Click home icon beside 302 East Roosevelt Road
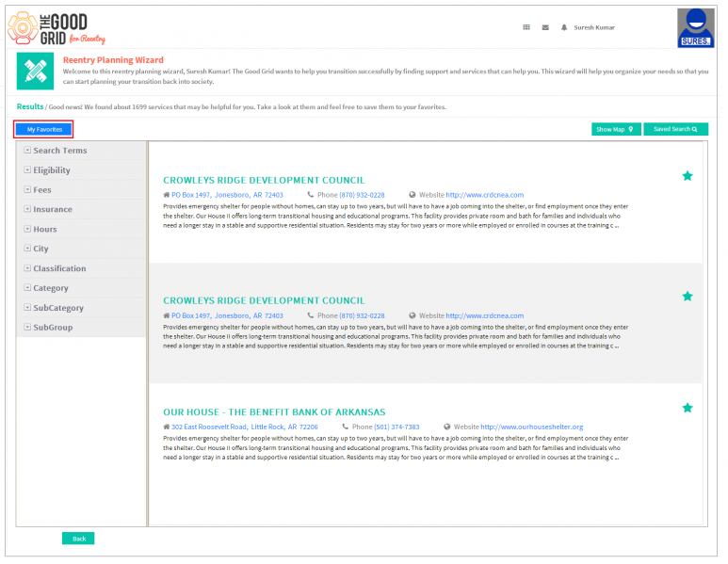 coord(166,427)
